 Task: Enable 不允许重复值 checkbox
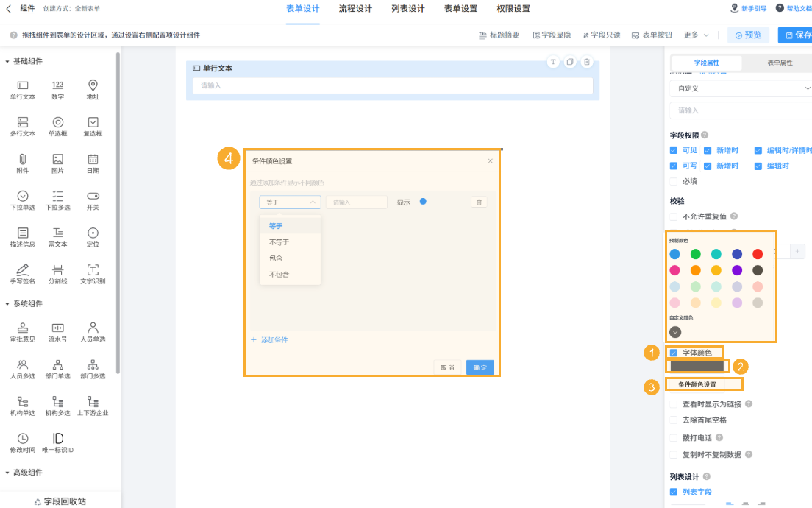tap(673, 216)
